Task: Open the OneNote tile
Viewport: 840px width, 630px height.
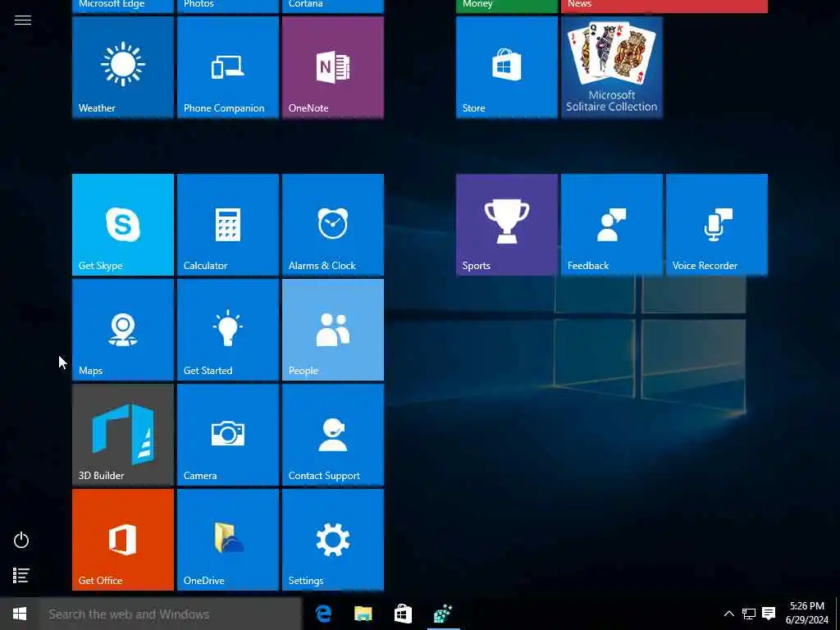Action: pos(333,67)
